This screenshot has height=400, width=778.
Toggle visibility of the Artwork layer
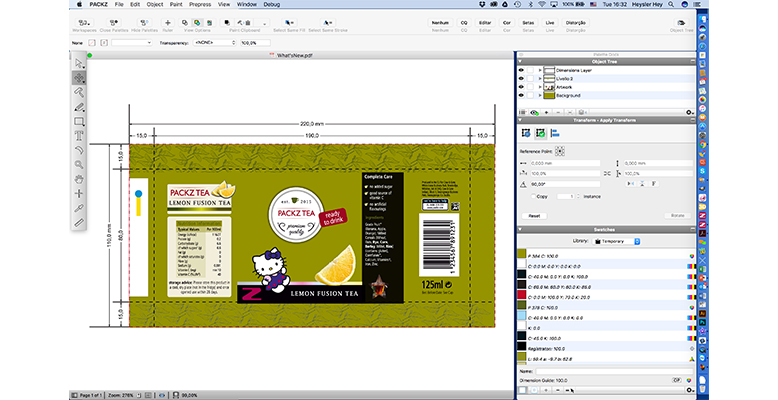pyautogui.click(x=521, y=87)
